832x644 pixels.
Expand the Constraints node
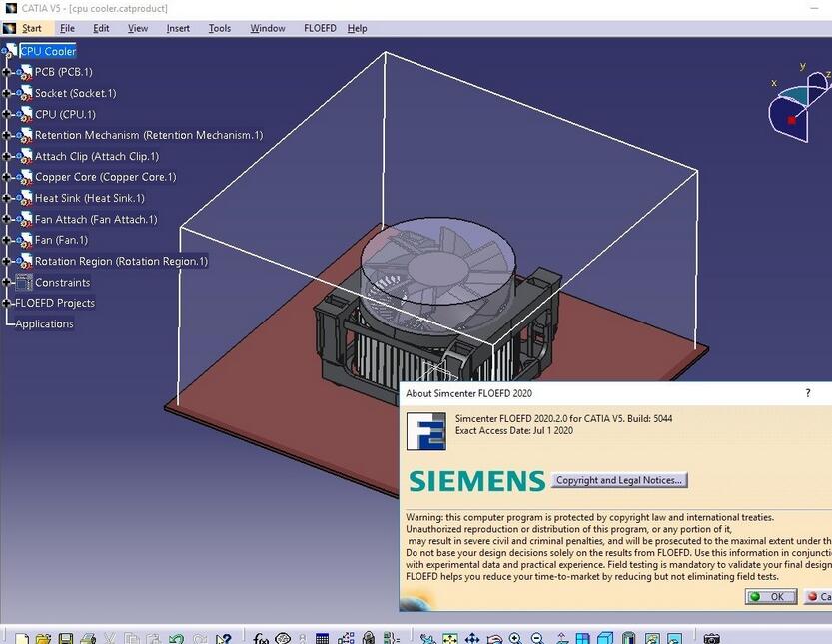[6, 282]
